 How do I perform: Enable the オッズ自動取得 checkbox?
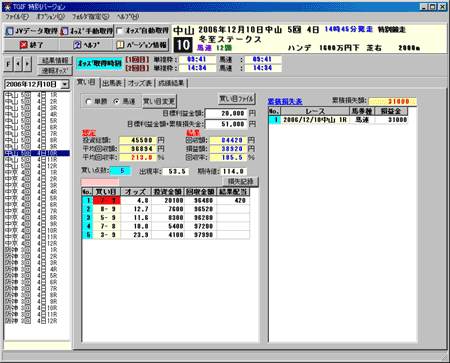pos(120,31)
